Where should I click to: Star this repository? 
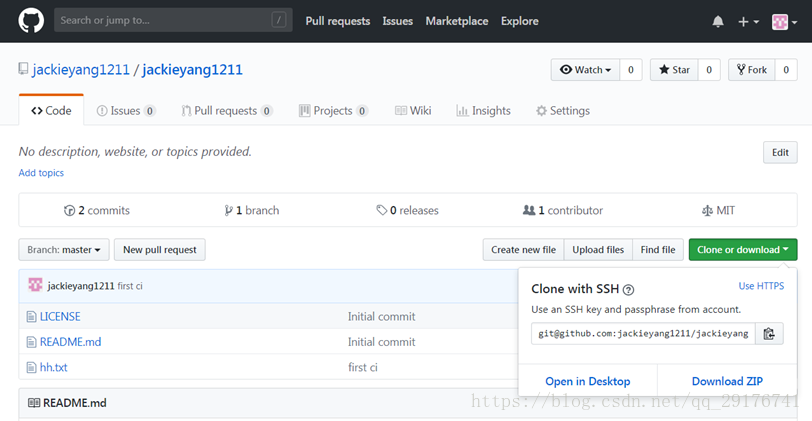674,70
